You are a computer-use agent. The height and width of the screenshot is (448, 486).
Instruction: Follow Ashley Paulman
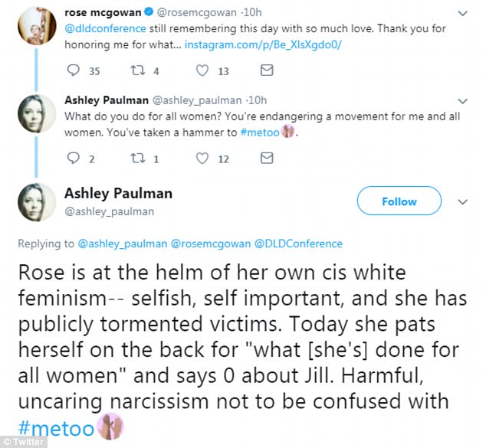click(399, 202)
